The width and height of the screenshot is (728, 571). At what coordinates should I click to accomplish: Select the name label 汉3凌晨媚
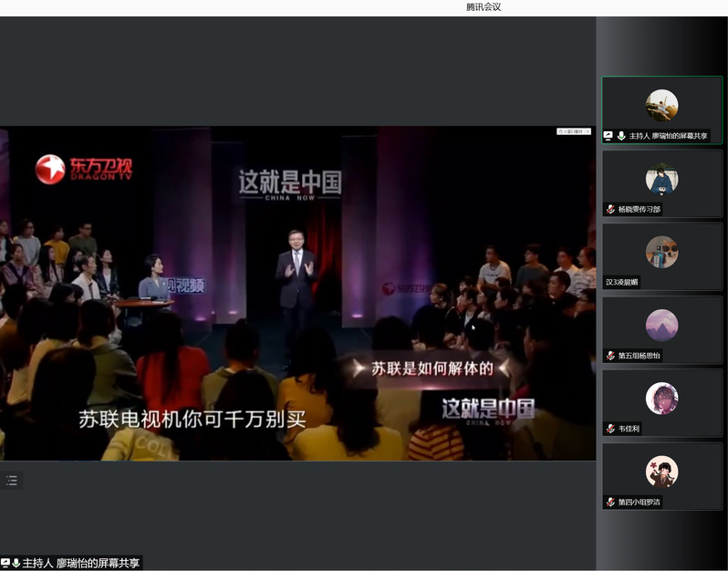pos(621,282)
